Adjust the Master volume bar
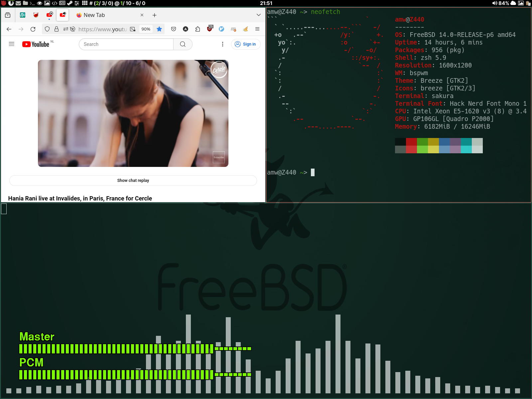This screenshot has height=399, width=532. (x=135, y=349)
